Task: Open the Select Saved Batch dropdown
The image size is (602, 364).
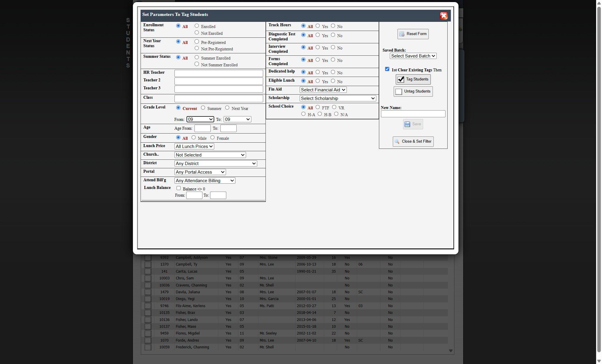Action: coord(413,56)
